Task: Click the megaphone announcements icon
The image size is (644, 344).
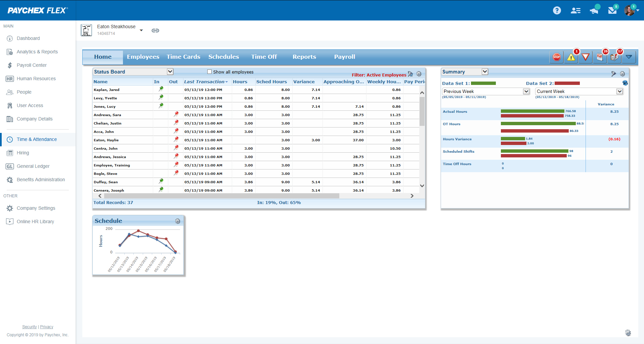Action: [x=594, y=11]
